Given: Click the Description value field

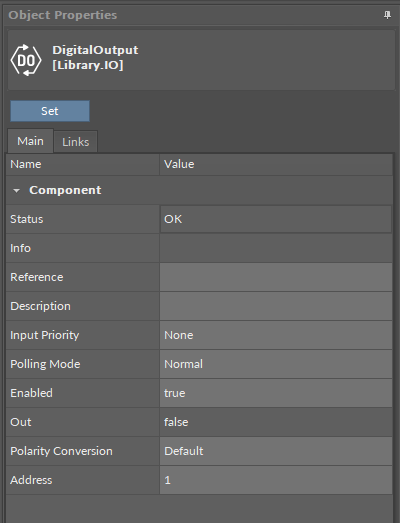Looking at the screenshot, I should tap(276, 306).
